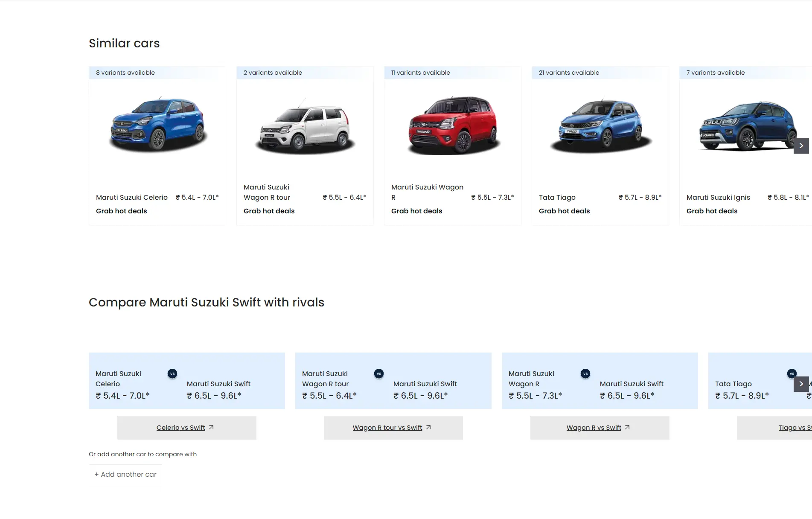Image resolution: width=812 pixels, height=519 pixels.
Task: Open the blue Maruti Suzuki Ignis image
Action: [748, 126]
